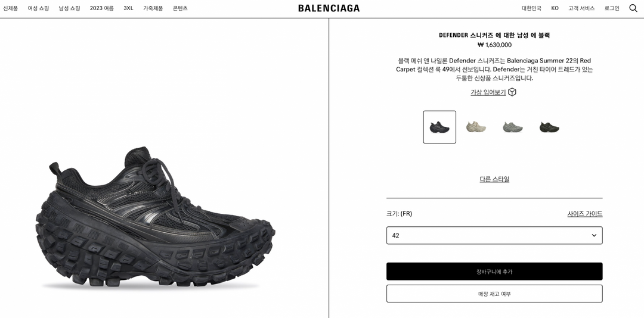The image size is (644, 318).
Task: Open the KO language selector
Action: click(x=555, y=8)
